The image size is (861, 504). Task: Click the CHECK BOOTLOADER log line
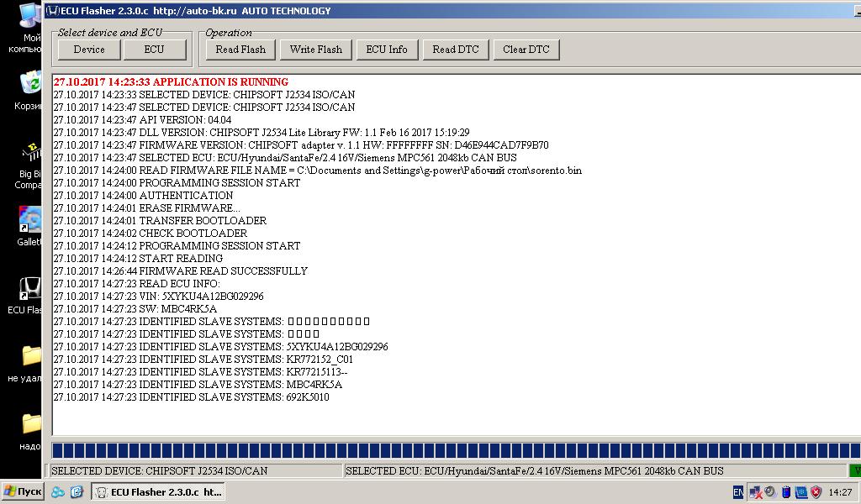coord(150,234)
